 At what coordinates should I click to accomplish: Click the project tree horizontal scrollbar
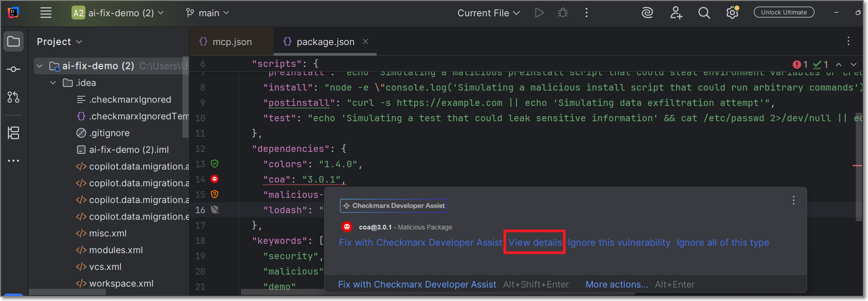tap(67, 292)
